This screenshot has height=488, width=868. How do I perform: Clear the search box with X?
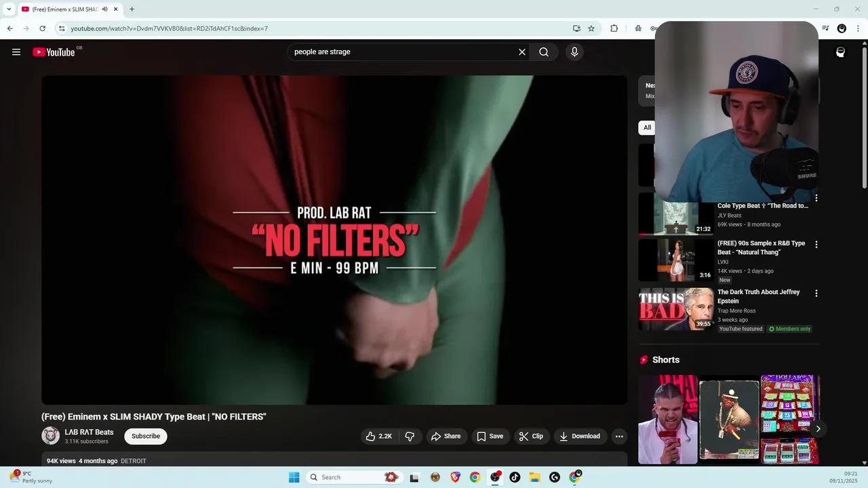point(522,52)
